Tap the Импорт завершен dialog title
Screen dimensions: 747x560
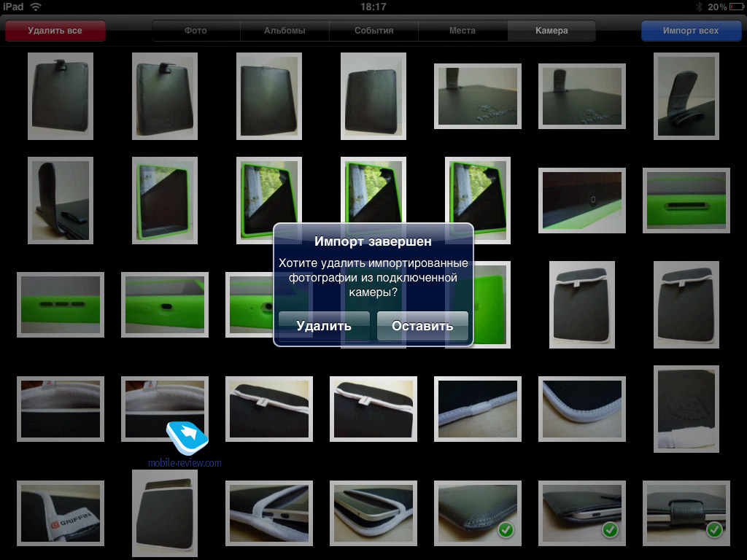coord(373,241)
